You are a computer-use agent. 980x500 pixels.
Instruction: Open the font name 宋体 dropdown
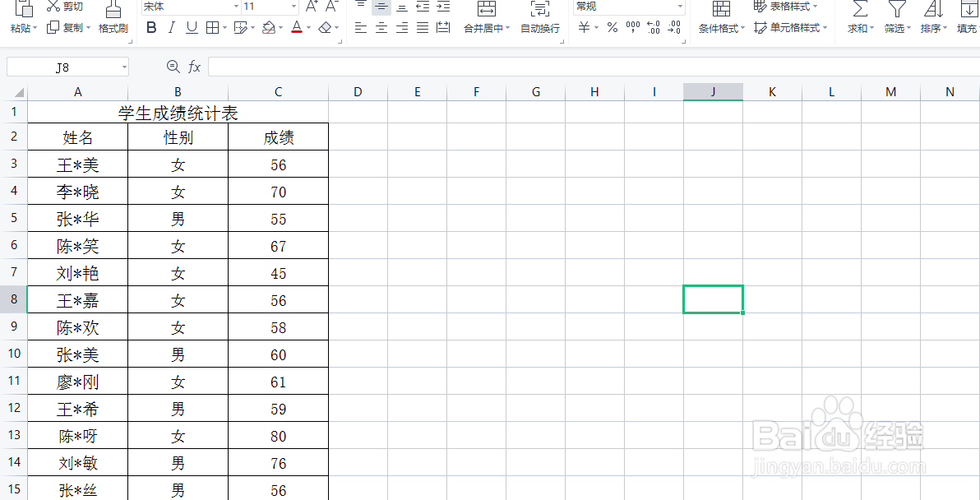[x=236, y=7]
